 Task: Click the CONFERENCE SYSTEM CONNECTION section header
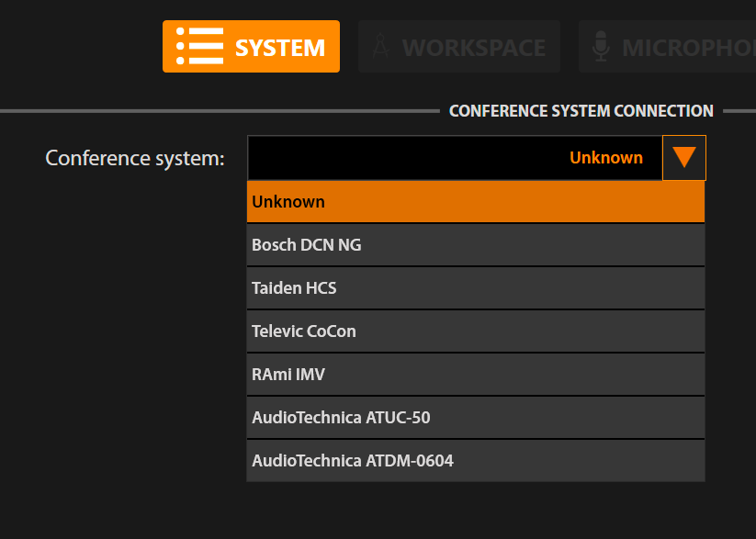coord(581,111)
